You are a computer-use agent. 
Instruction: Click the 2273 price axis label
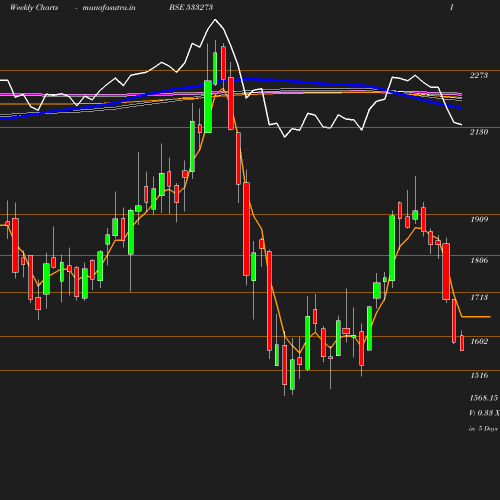pos(479,75)
